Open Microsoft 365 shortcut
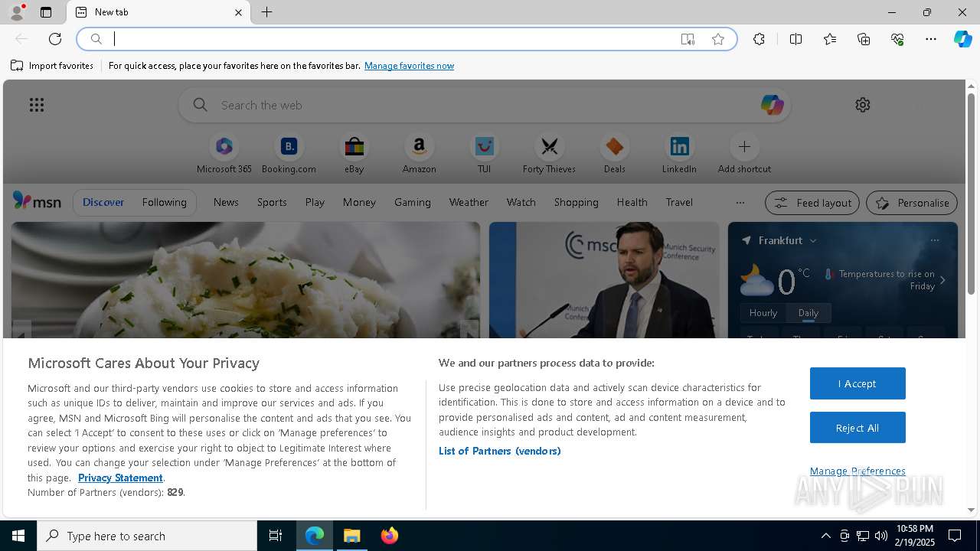The width and height of the screenshot is (980, 551). coord(224,154)
